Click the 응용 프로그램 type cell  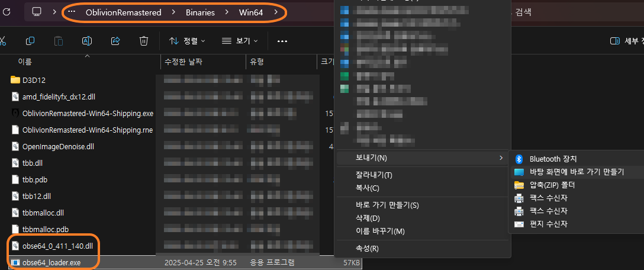(272, 262)
